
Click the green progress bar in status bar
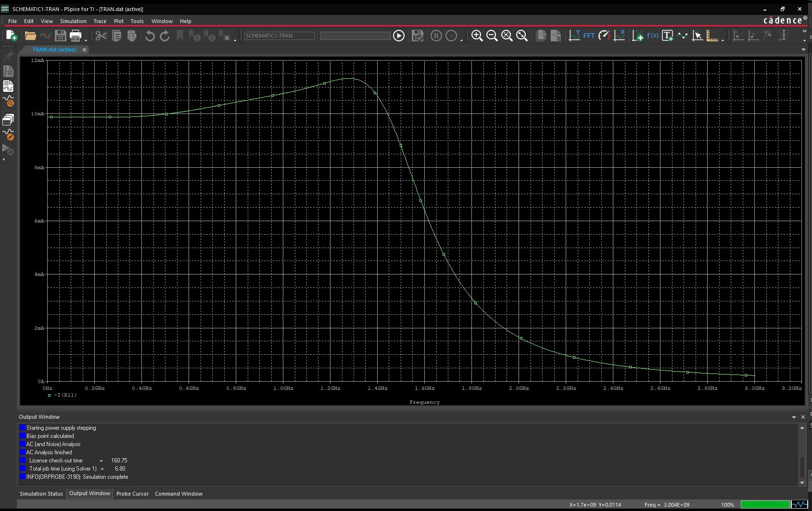[x=765, y=504]
